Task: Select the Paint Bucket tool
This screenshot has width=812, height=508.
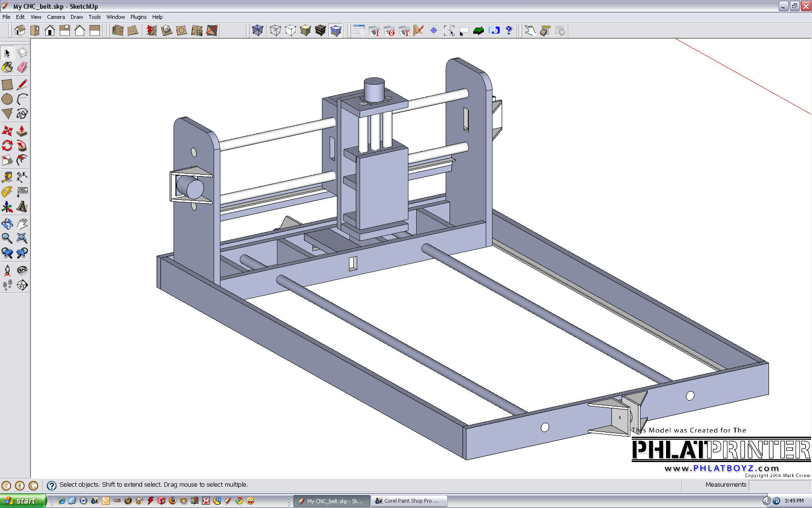Action: click(x=7, y=68)
